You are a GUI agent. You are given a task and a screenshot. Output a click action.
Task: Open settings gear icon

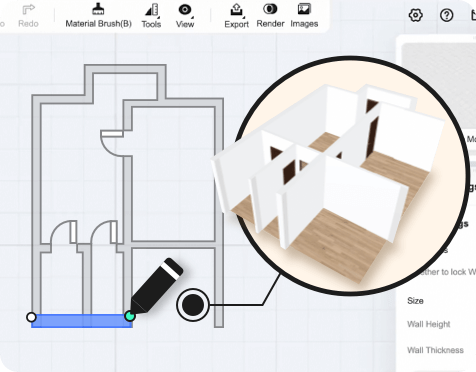click(x=416, y=15)
